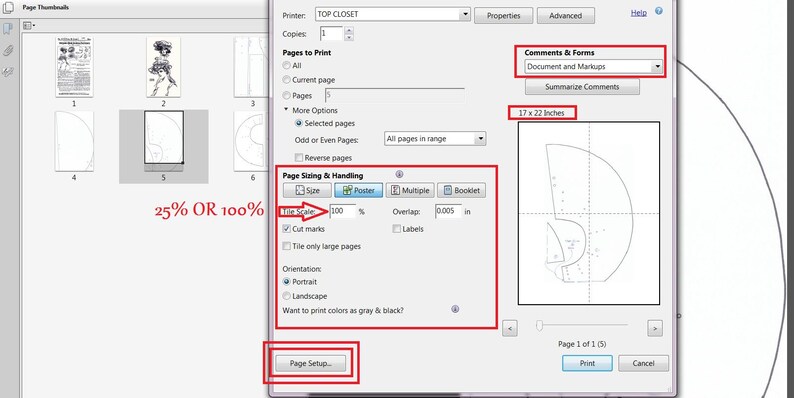Click the info icon beside gray & black question
This screenshot has height=398, width=794.
455,309
